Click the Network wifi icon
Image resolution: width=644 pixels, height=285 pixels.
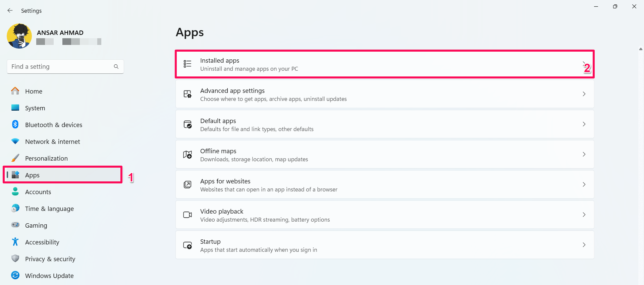pyautogui.click(x=15, y=141)
